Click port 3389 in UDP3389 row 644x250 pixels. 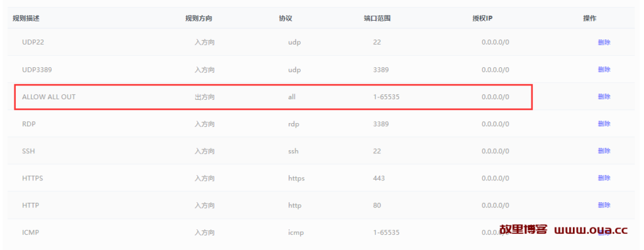coord(380,70)
